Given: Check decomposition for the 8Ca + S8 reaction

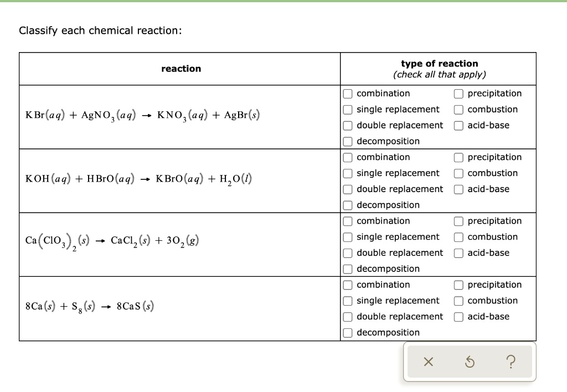Looking at the screenshot, I should 348,332.
